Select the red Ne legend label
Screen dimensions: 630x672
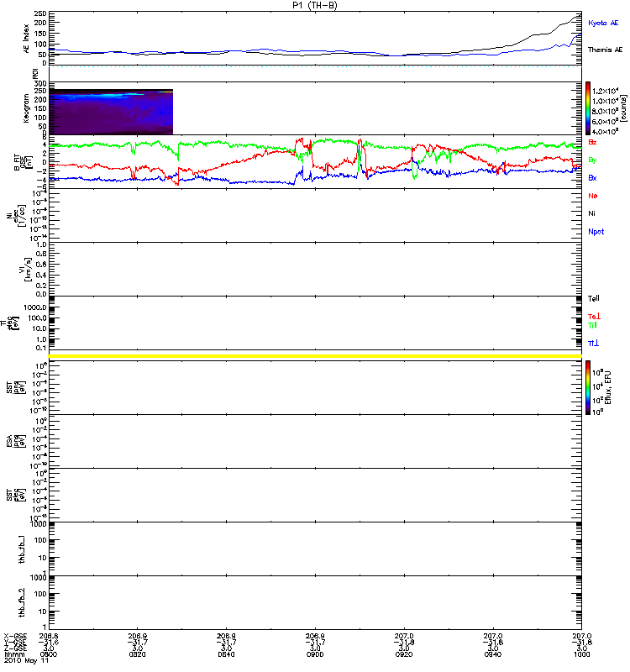pos(593,196)
